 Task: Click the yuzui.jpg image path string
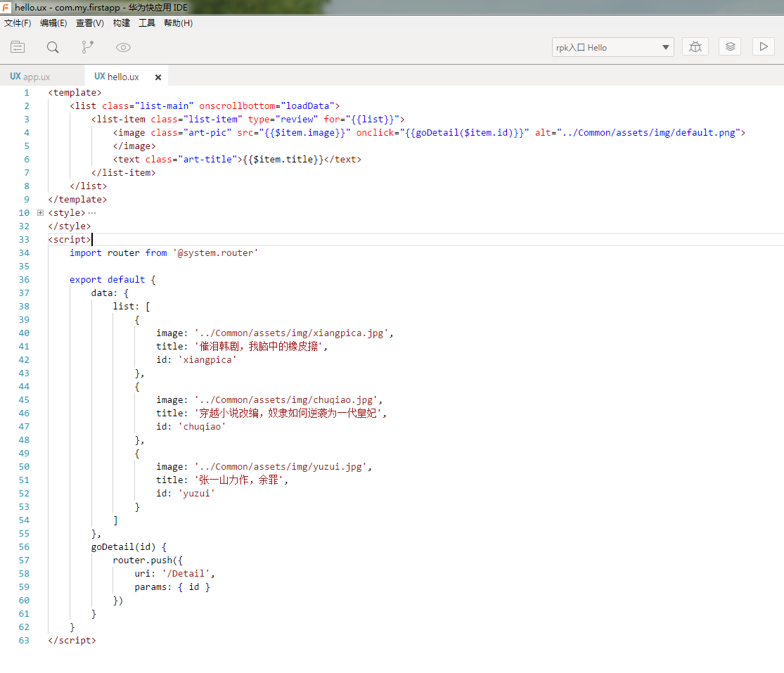click(281, 466)
